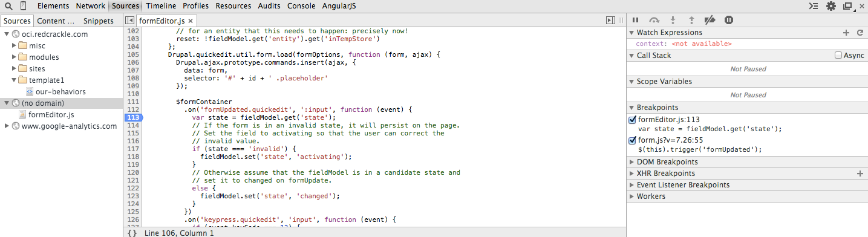Close the formEditor.js editor tab
This screenshot has height=237, width=868.
pos(191,21)
